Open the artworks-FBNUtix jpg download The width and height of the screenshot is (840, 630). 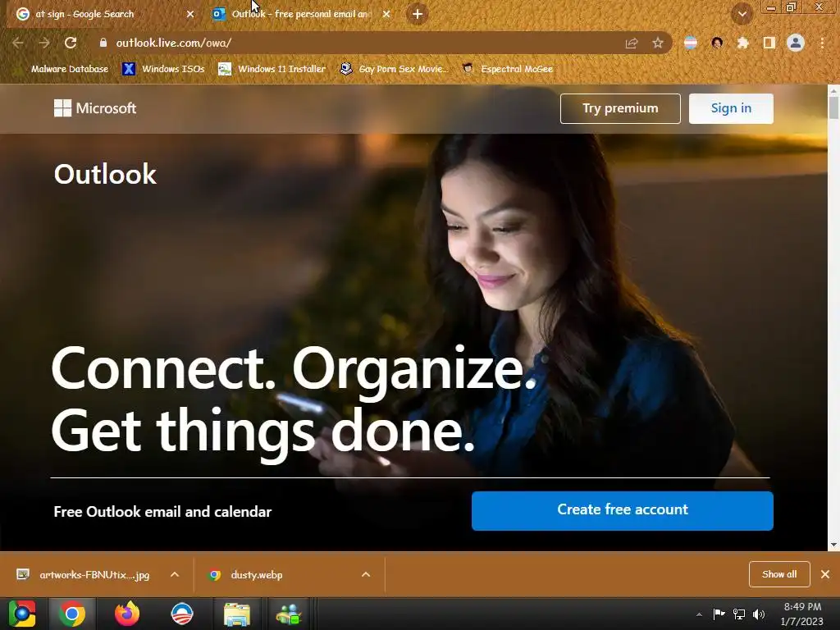[x=84, y=575]
